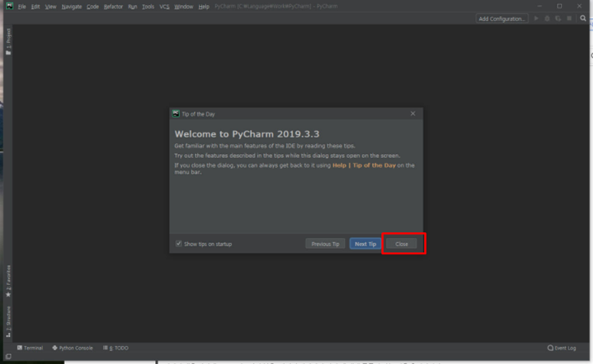Open the Edit menu
The width and height of the screenshot is (593, 364).
(35, 6)
